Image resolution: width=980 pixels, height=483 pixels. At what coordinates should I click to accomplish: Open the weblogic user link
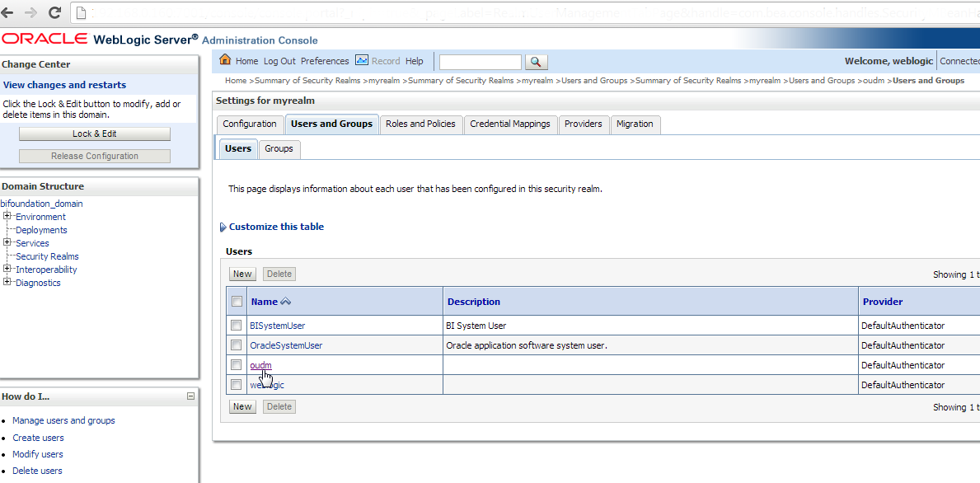click(x=267, y=386)
